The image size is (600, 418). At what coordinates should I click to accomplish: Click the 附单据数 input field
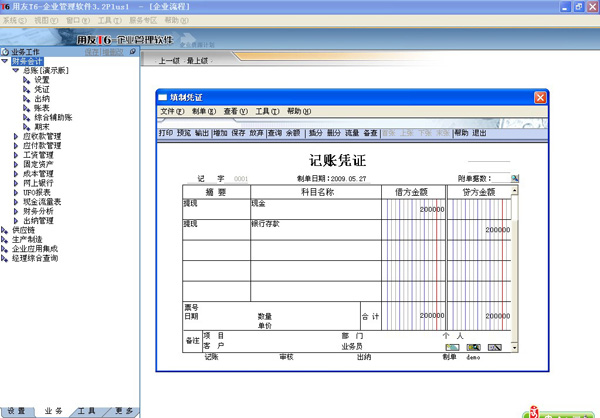coord(501,178)
